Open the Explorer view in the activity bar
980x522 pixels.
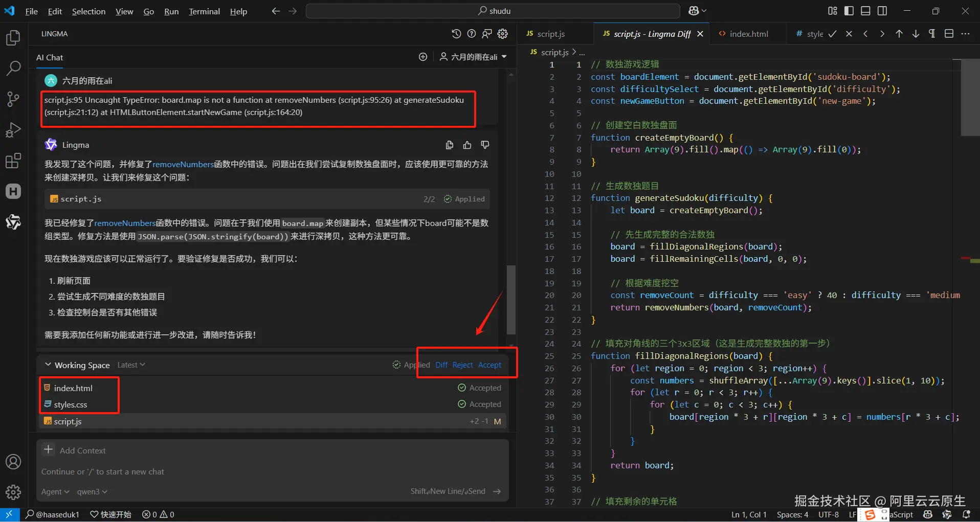coord(13,37)
